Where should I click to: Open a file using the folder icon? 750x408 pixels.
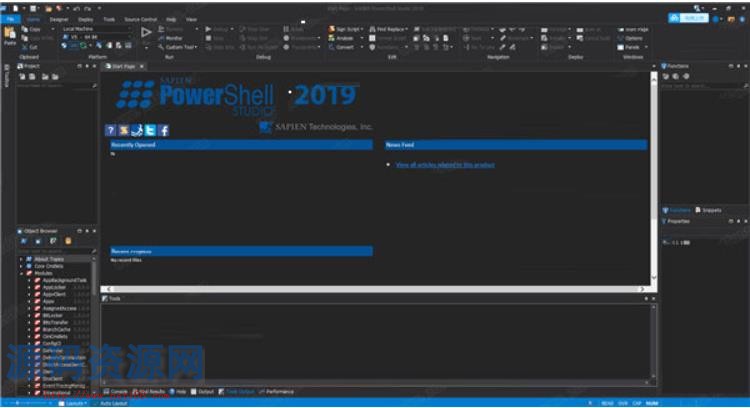[x=48, y=8]
